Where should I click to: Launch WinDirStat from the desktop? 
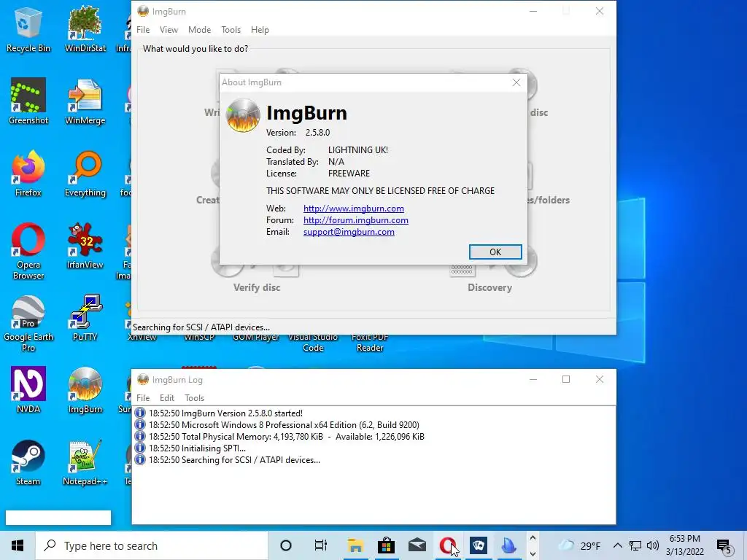click(x=85, y=29)
